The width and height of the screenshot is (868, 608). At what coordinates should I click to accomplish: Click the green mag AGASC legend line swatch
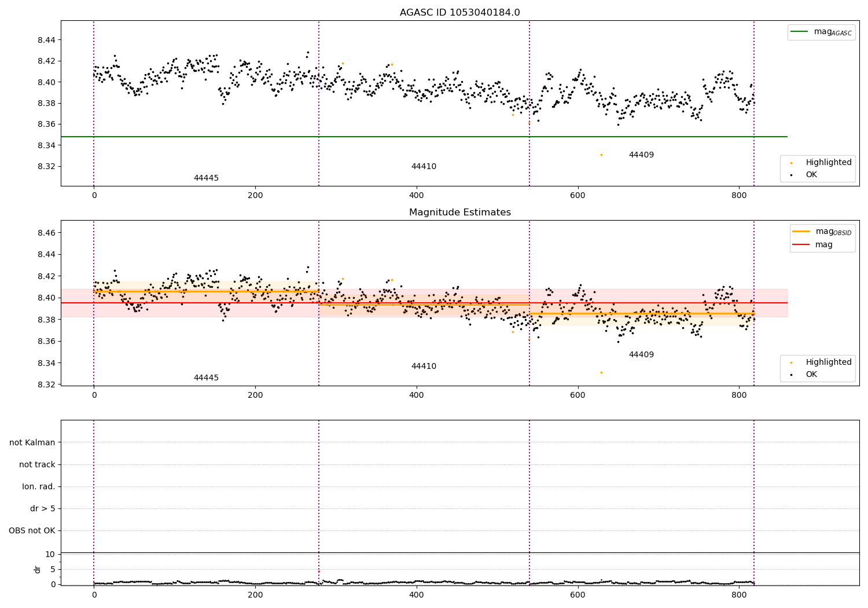800,32
